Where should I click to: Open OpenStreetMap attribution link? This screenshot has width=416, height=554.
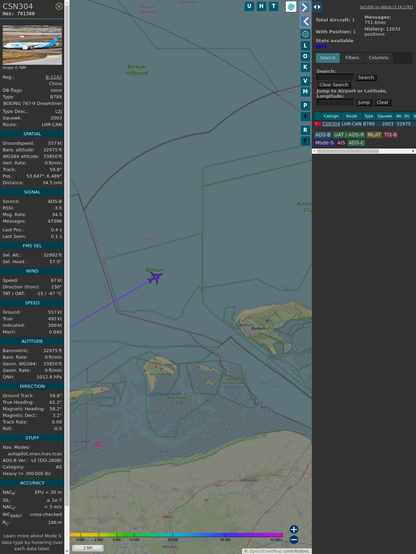point(264,551)
